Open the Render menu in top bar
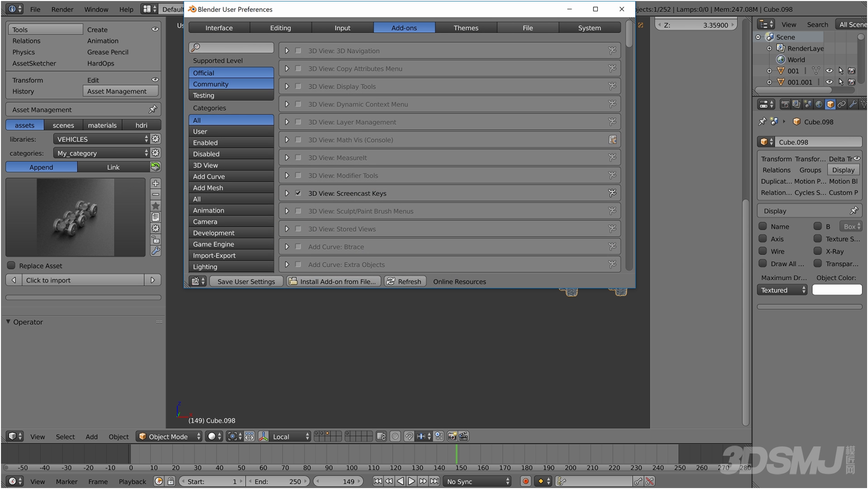 (62, 9)
